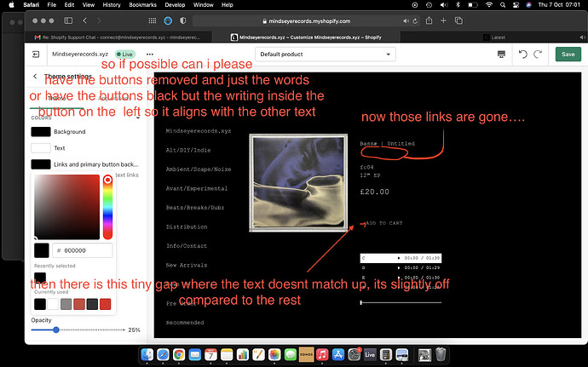
Task: Pick the bright red currently used swatch
Action: pos(106,304)
